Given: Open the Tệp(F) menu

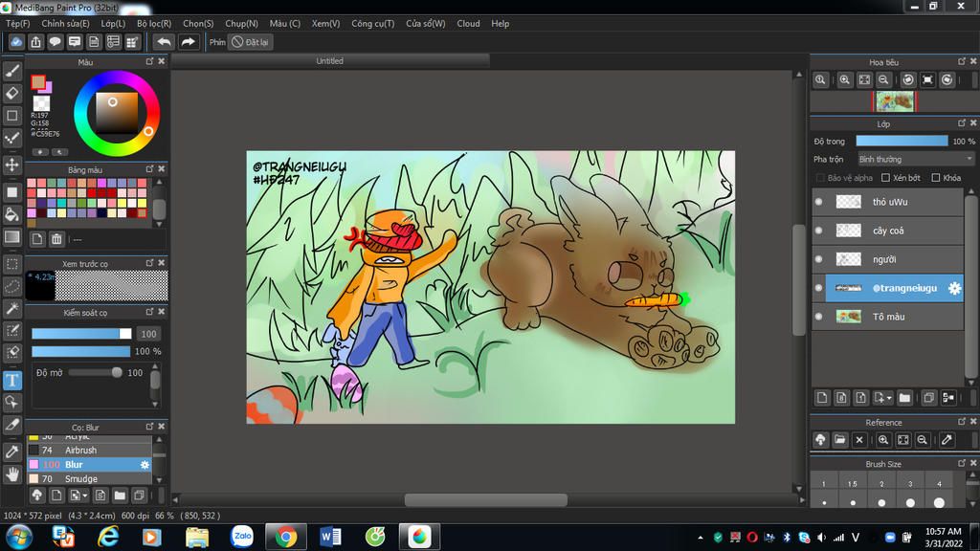Looking at the screenshot, I should pos(18,24).
